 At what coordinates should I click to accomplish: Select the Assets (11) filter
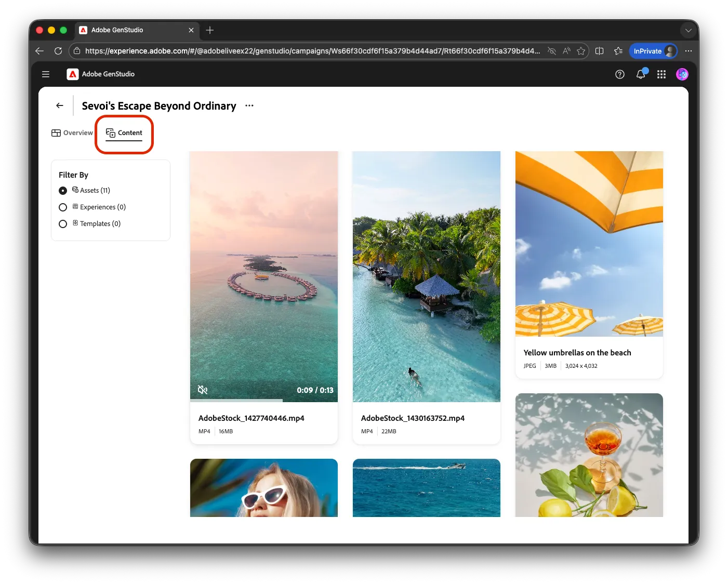[x=63, y=191]
